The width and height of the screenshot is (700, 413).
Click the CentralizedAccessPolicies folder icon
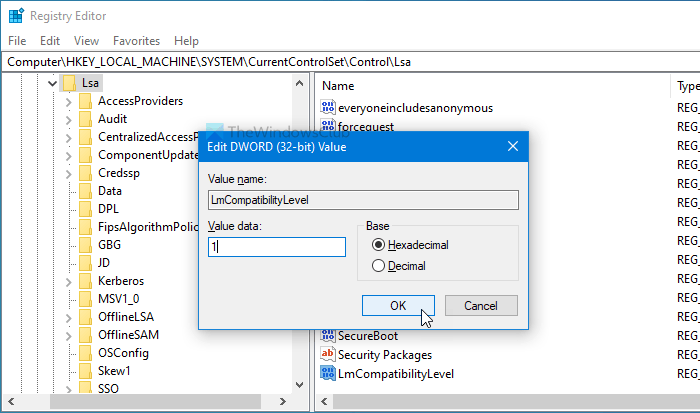(85, 137)
